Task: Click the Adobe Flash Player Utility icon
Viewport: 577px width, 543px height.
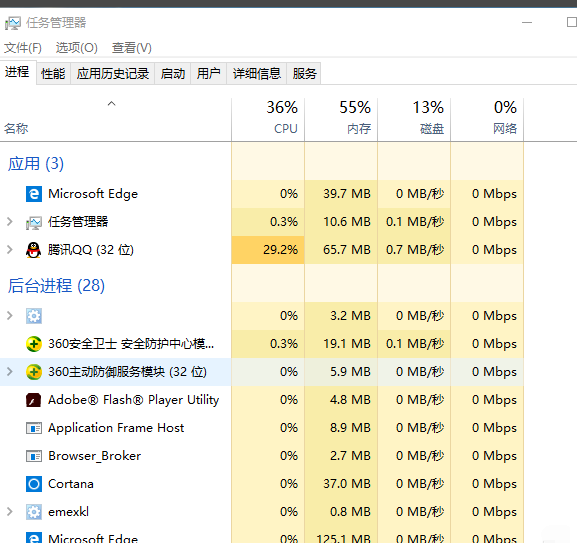Action: tap(34, 400)
